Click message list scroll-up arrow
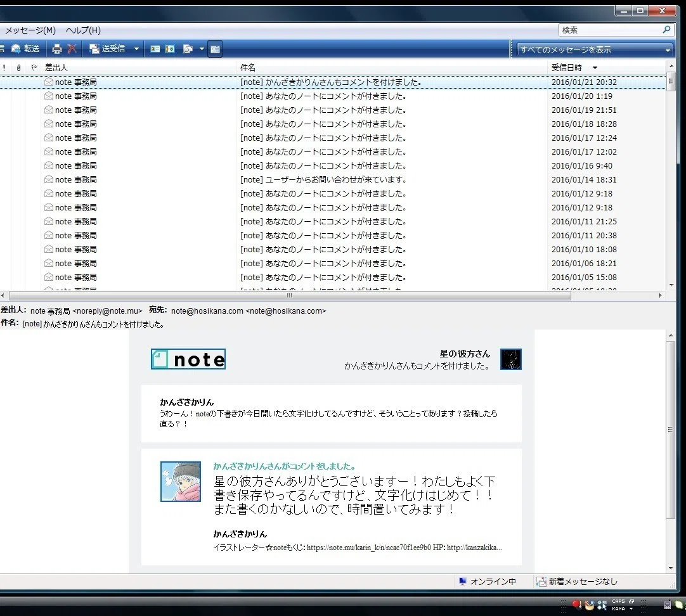Viewport: 686px width, 616px height. (x=671, y=66)
